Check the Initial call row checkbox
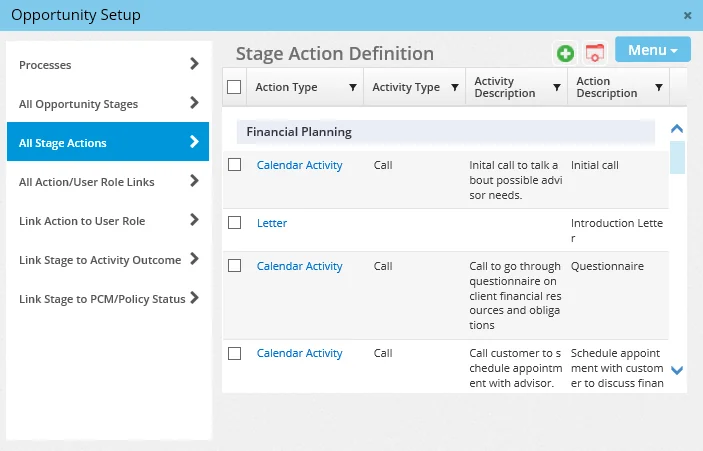Screen dimensions: 703x451 (x=234, y=165)
